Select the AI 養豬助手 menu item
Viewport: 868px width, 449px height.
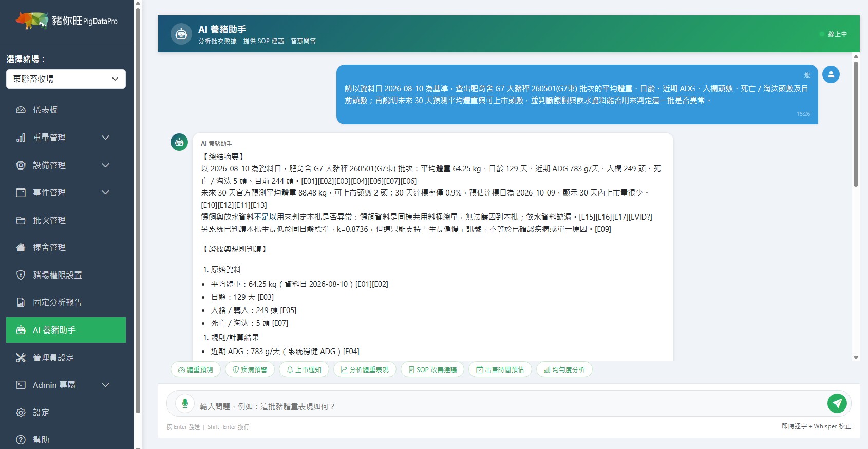(66, 330)
